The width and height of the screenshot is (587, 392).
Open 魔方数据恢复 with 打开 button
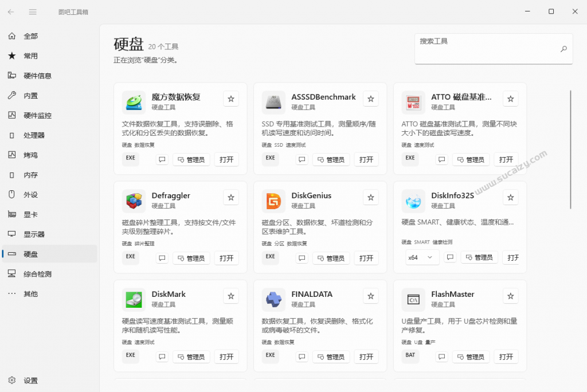point(226,159)
